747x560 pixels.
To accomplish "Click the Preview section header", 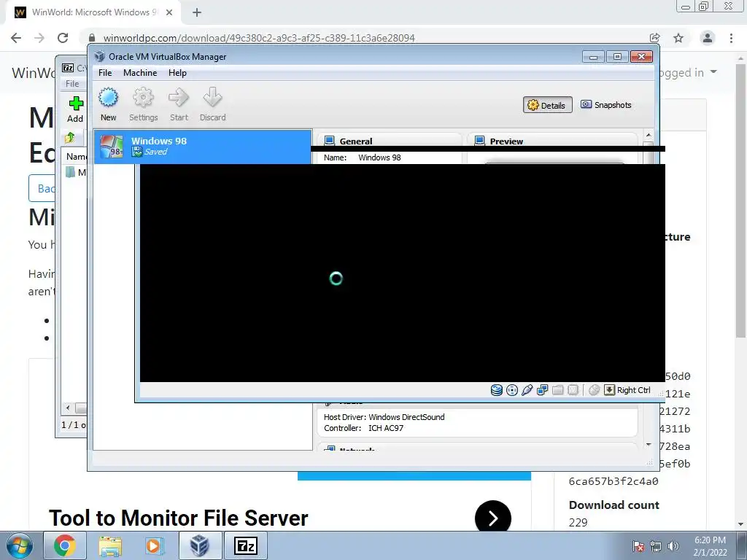I will tap(506, 141).
